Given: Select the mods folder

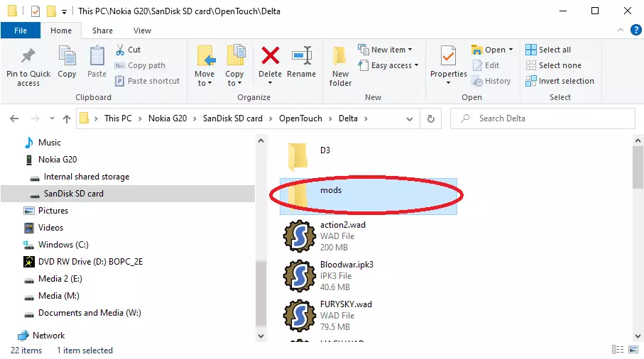Looking at the screenshot, I should (x=368, y=196).
